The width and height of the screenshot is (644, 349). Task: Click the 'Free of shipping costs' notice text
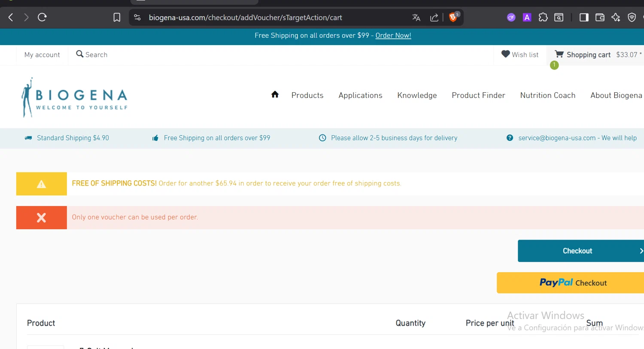[237, 183]
